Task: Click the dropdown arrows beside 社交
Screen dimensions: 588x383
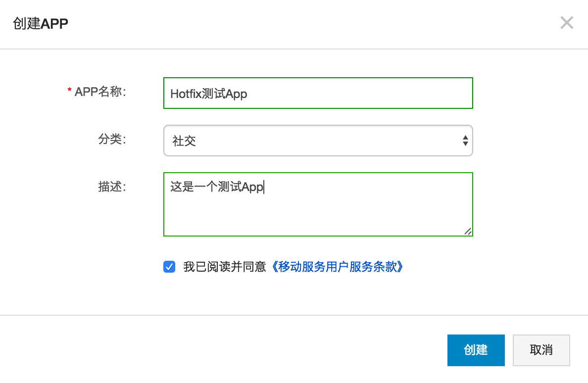Action: click(x=465, y=141)
